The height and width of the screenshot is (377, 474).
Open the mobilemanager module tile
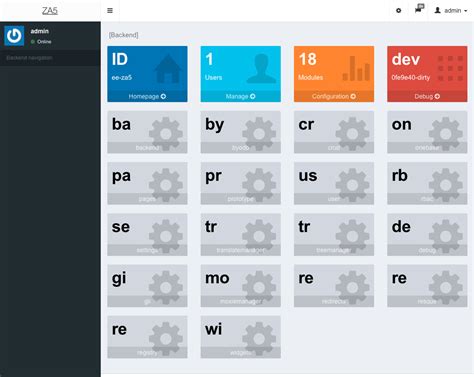point(241,286)
